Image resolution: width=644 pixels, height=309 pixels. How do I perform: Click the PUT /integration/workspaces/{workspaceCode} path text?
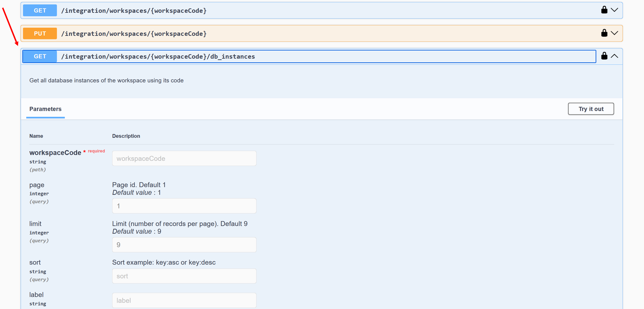[x=134, y=33]
